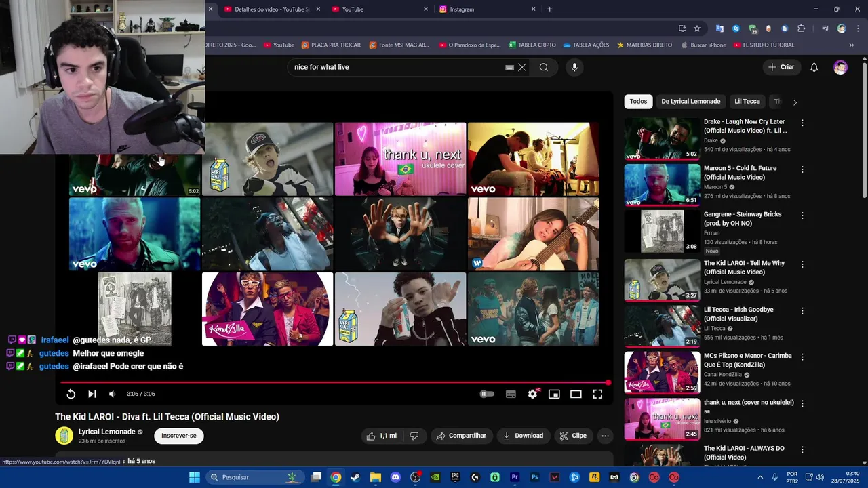Like the video (1,1 mi)
The image size is (868, 488).
[x=382, y=436]
